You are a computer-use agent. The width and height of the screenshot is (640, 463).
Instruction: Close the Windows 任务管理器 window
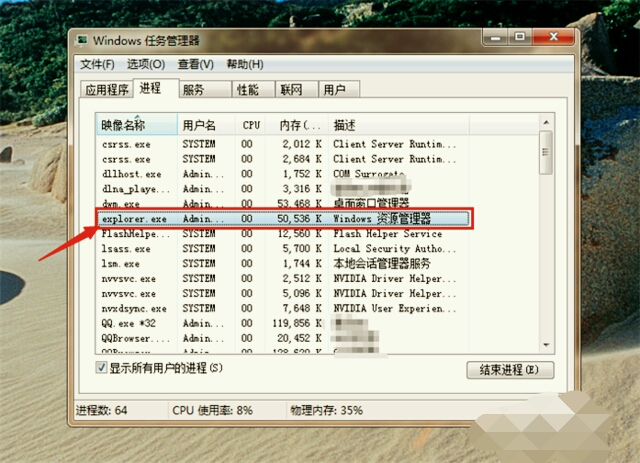(x=553, y=38)
